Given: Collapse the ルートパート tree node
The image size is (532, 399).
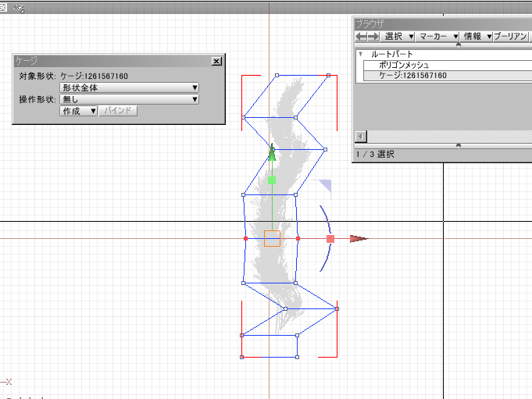Looking at the screenshot, I should coord(360,54).
